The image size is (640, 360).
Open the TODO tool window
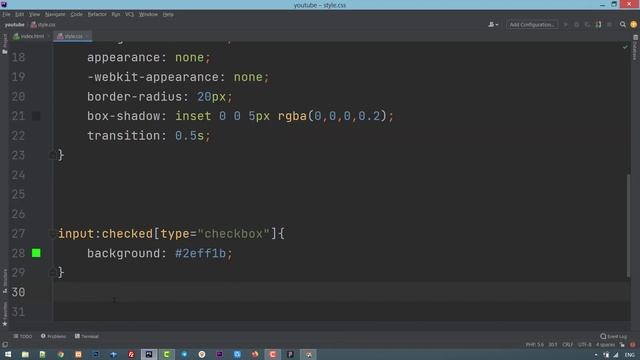click(22, 336)
